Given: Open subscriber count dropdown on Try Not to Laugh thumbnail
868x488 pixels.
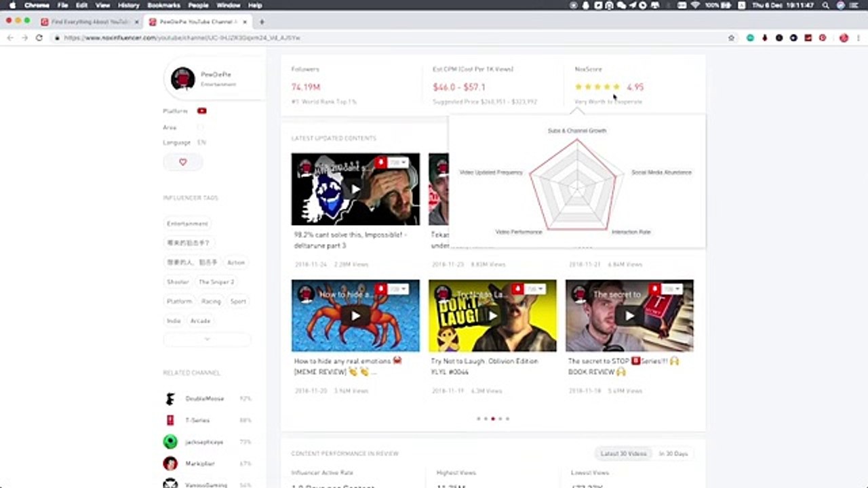Looking at the screenshot, I should (x=536, y=289).
